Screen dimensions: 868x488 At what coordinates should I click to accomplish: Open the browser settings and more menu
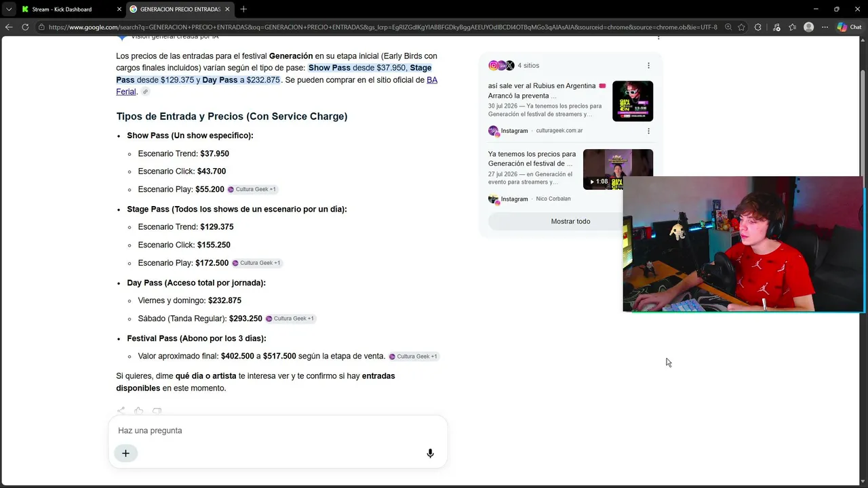click(x=825, y=27)
